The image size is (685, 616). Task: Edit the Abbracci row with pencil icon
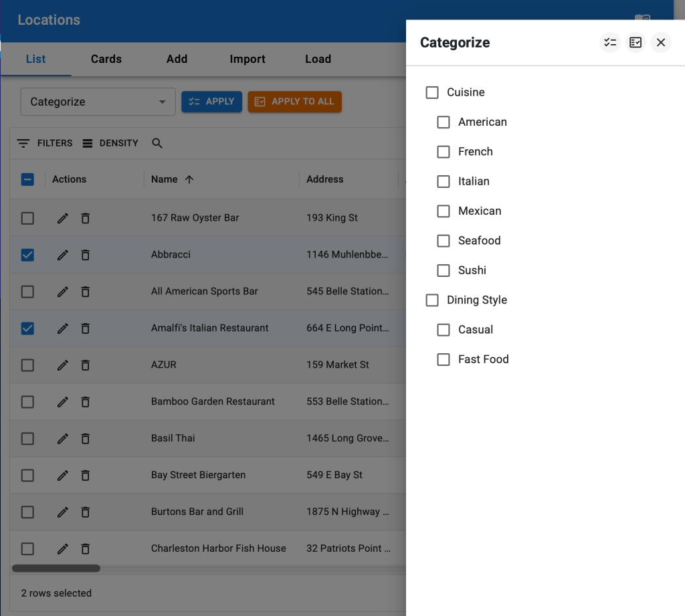click(62, 255)
